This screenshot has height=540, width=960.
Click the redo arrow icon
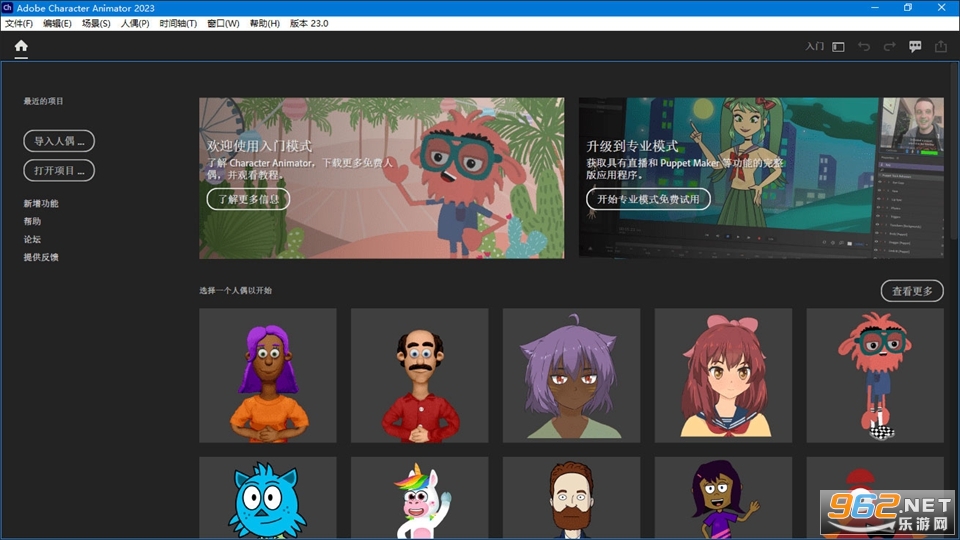tap(889, 47)
